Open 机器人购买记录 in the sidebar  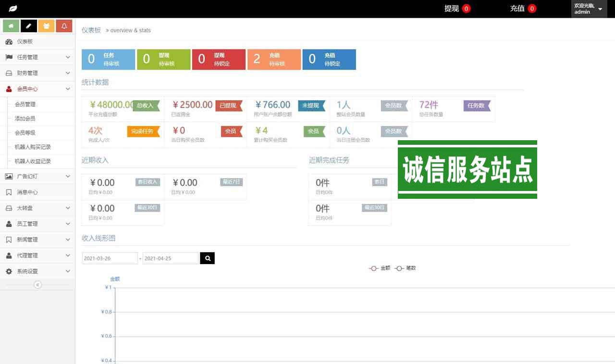(x=33, y=147)
